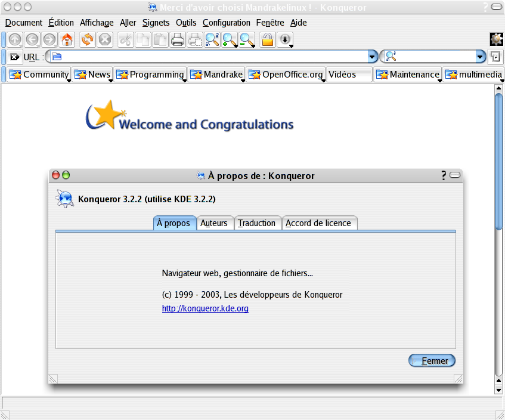Image resolution: width=505 pixels, height=420 pixels.
Task: Open the Signets menu
Action: pyautogui.click(x=156, y=23)
